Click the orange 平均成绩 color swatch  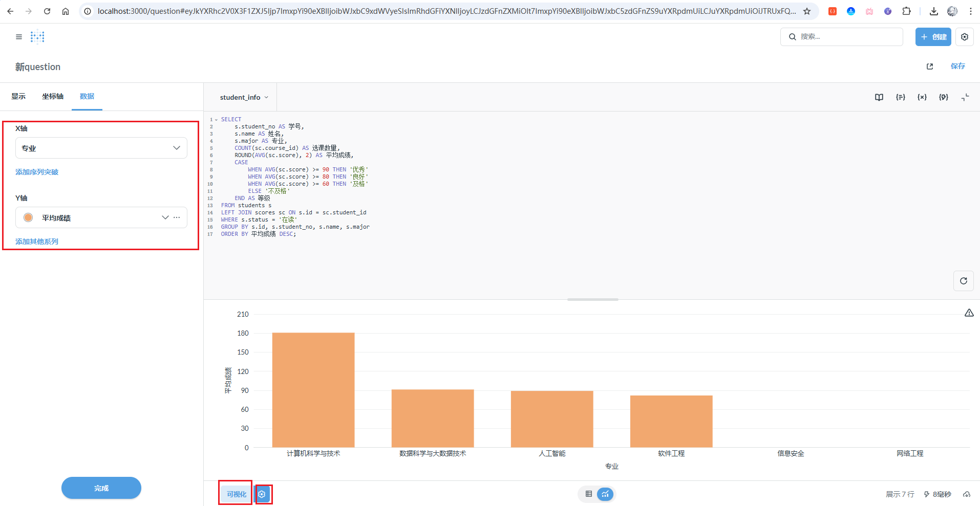[28, 217]
